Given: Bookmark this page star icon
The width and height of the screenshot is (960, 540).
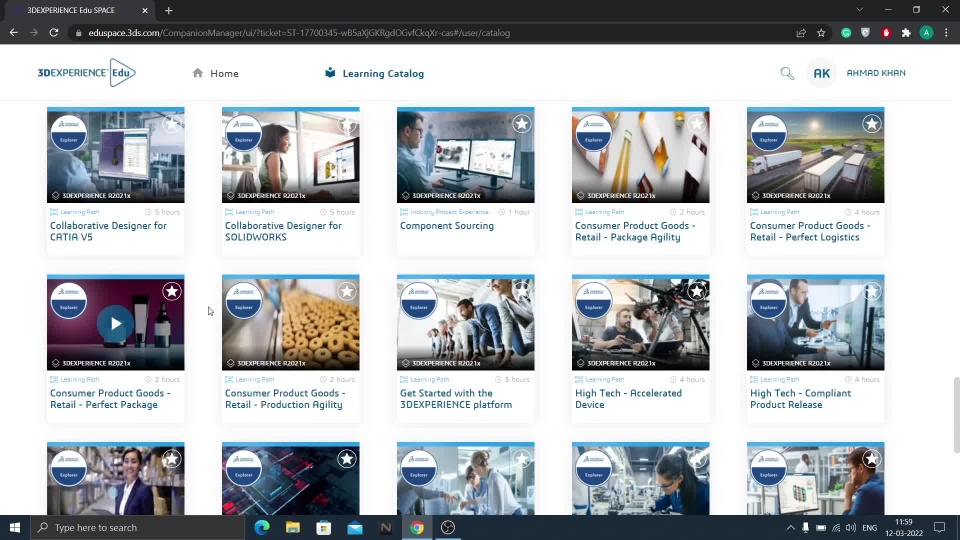Looking at the screenshot, I should pos(821,33).
